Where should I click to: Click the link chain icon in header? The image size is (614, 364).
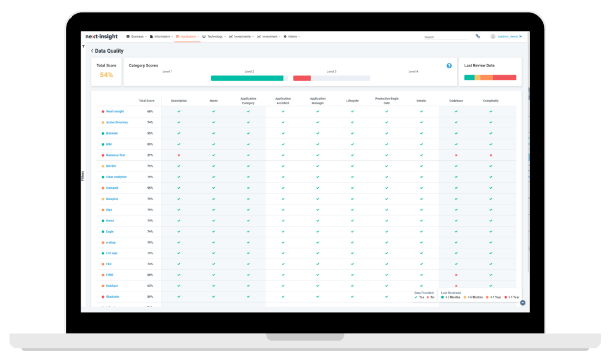[478, 37]
